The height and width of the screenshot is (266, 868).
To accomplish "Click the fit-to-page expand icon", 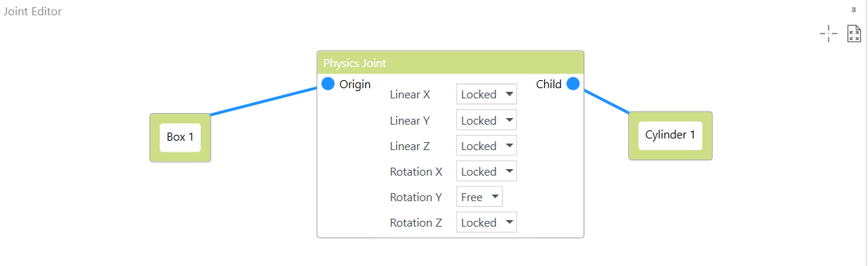I will 854,34.
